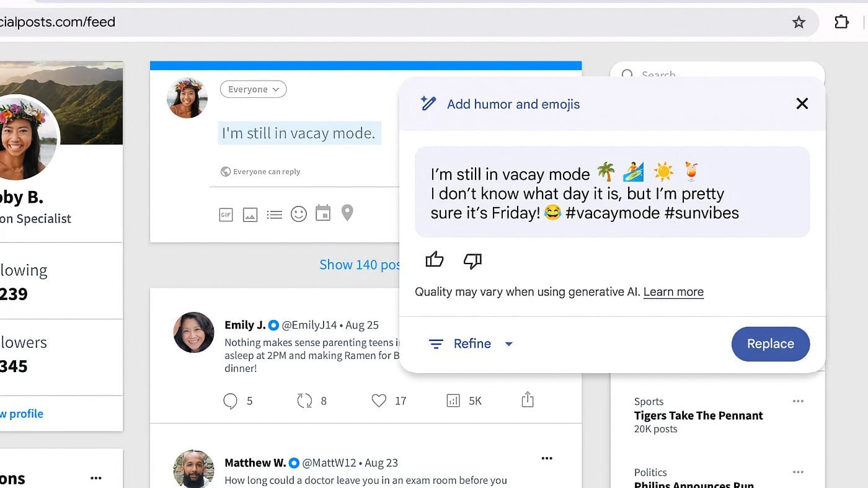
Task: Open the Everyone audience dropdown
Action: [253, 89]
